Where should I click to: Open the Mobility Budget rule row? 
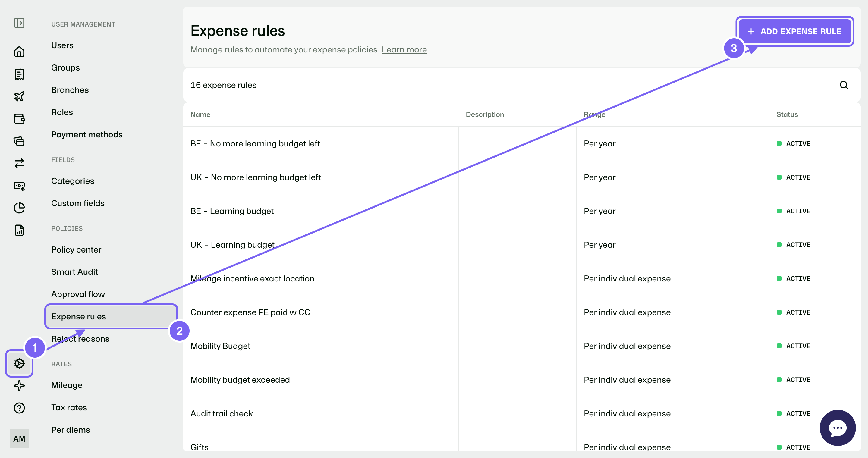pyautogui.click(x=522, y=346)
